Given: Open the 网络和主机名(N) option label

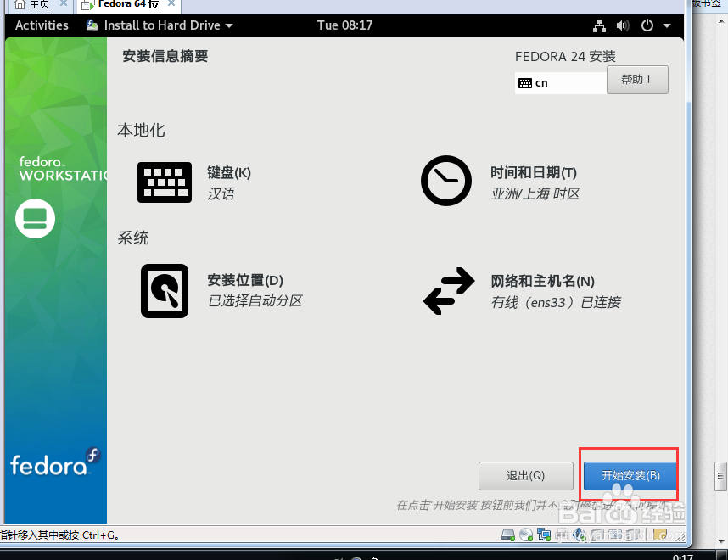Looking at the screenshot, I should tap(542, 281).
